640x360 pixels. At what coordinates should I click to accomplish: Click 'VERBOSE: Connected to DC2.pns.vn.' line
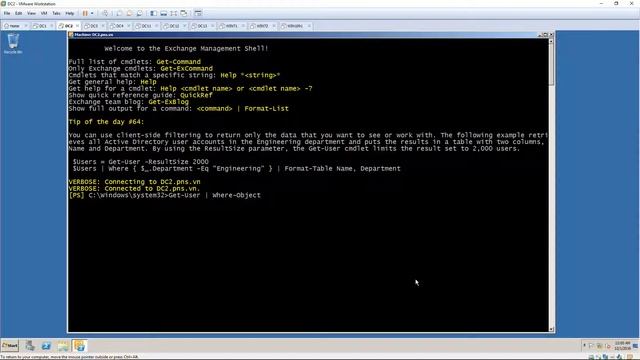[x=134, y=189]
